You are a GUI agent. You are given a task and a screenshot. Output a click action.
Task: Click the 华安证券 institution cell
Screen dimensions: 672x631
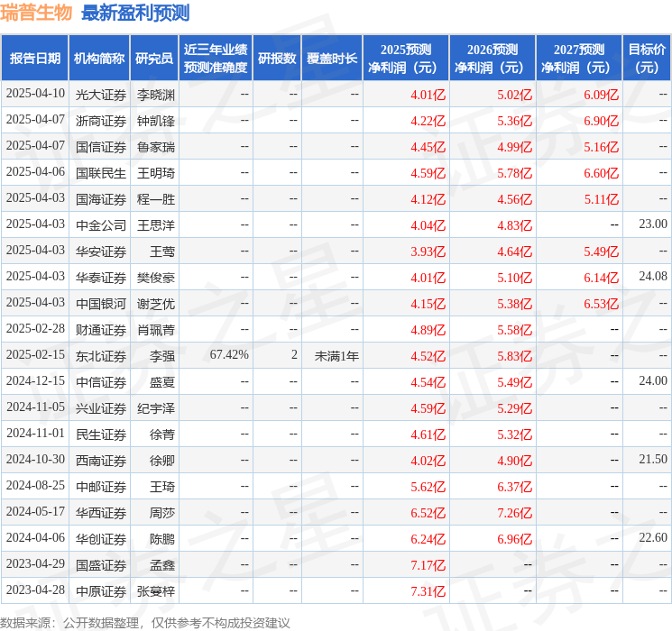101,251
